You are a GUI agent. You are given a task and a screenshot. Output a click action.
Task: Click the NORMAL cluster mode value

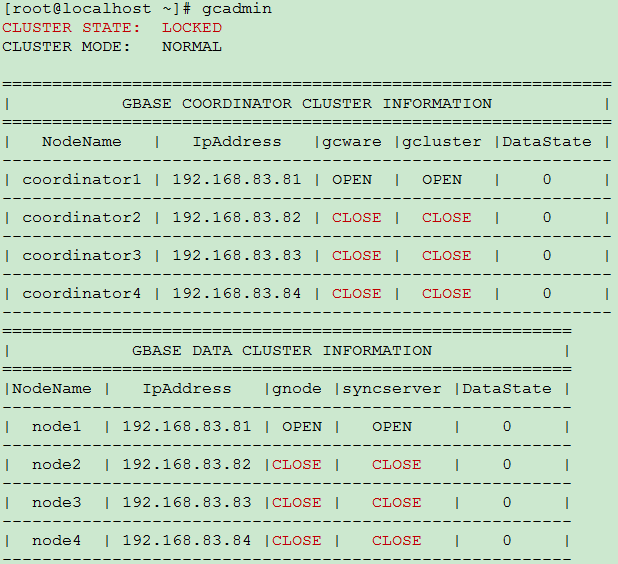click(x=192, y=47)
